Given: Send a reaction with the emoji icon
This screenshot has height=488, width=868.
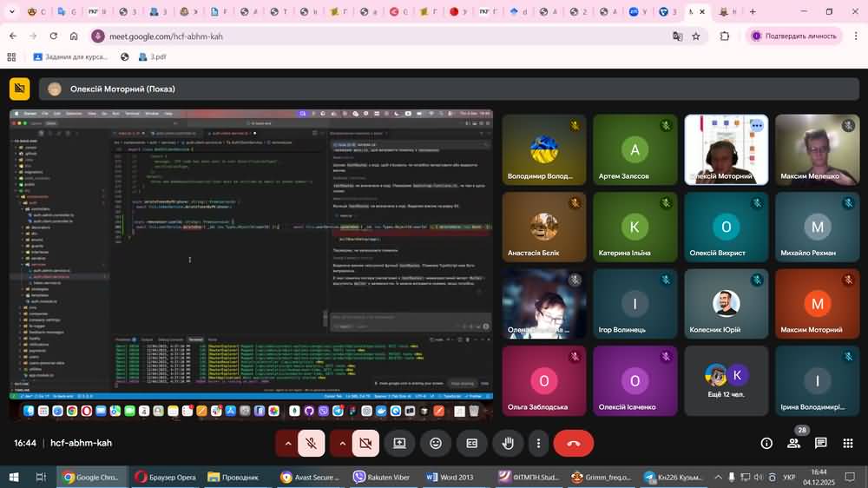Looking at the screenshot, I should click(x=436, y=443).
